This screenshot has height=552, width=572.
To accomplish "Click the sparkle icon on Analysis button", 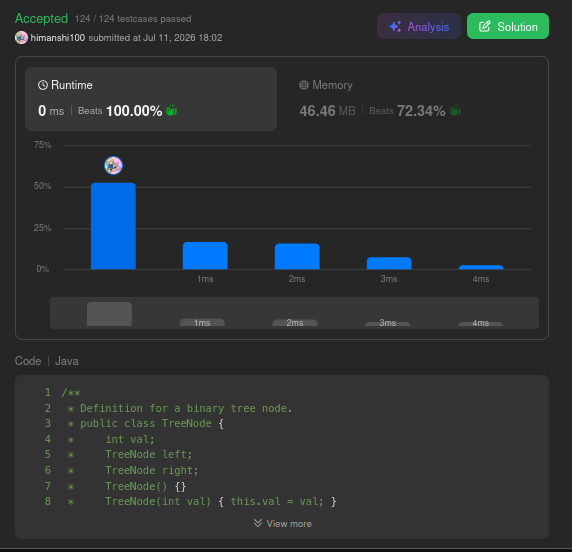I will [x=395, y=27].
